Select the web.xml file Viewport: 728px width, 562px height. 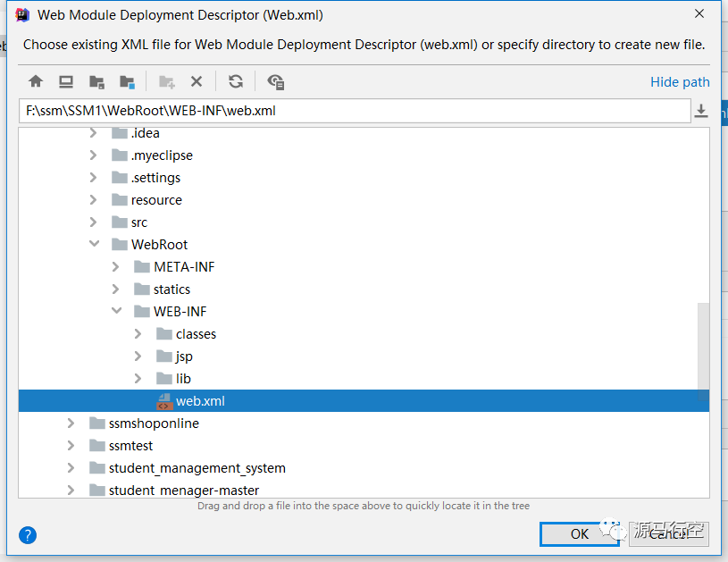pos(200,401)
